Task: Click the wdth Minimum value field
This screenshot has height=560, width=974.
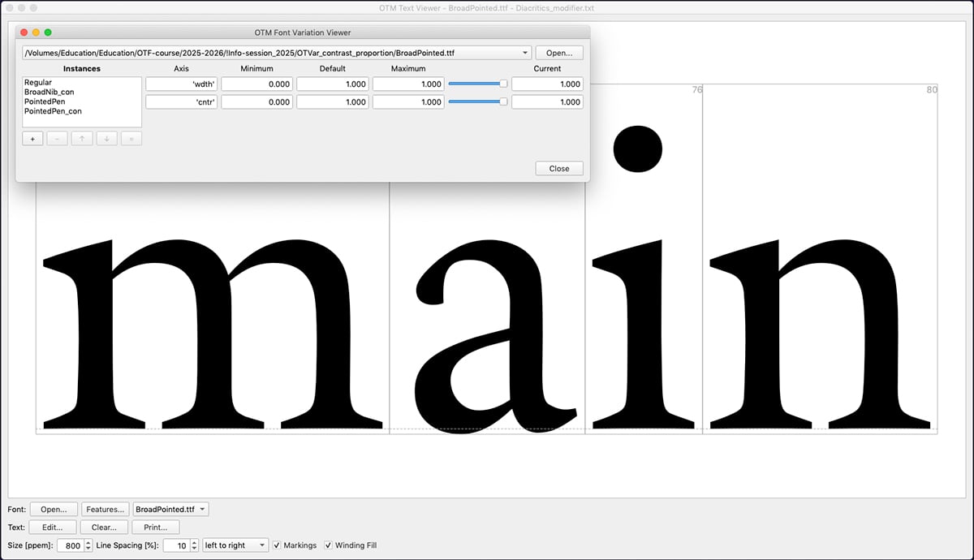Action: 257,84
